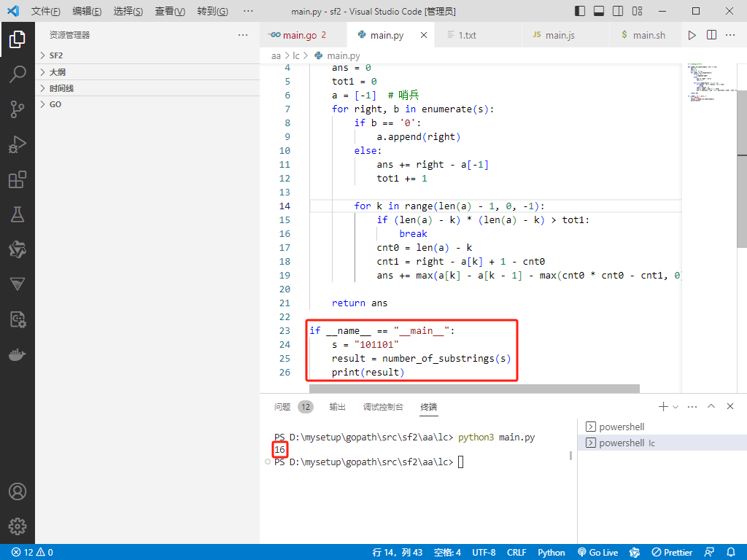Switch to the 1.txt tab
This screenshot has width=747, height=560.
[479, 35]
